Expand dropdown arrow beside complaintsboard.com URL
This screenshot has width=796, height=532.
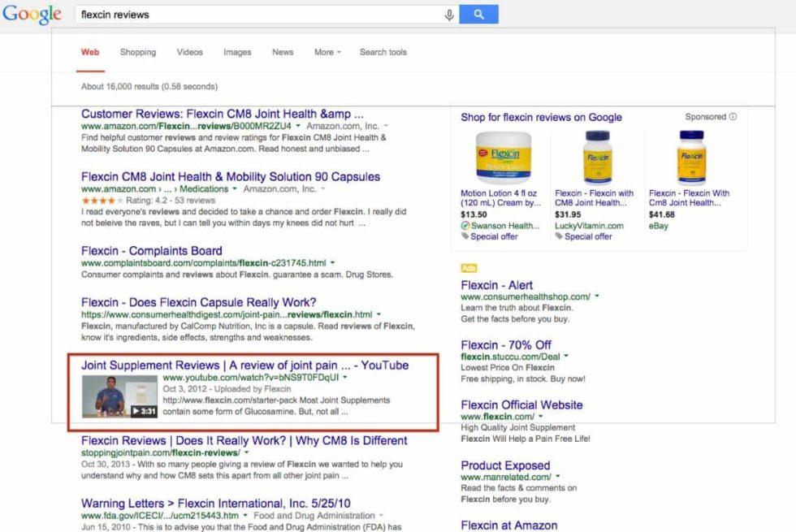332,263
